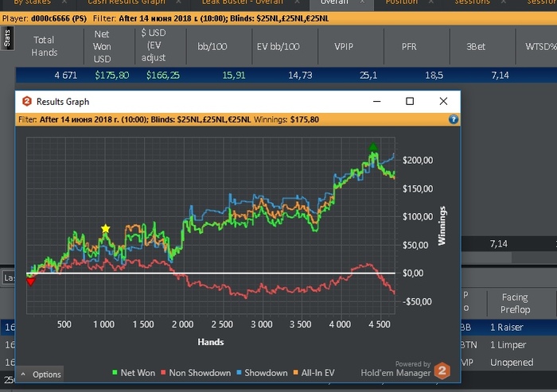Open the Sessions tab
557x392 pixels.
[x=472, y=2]
